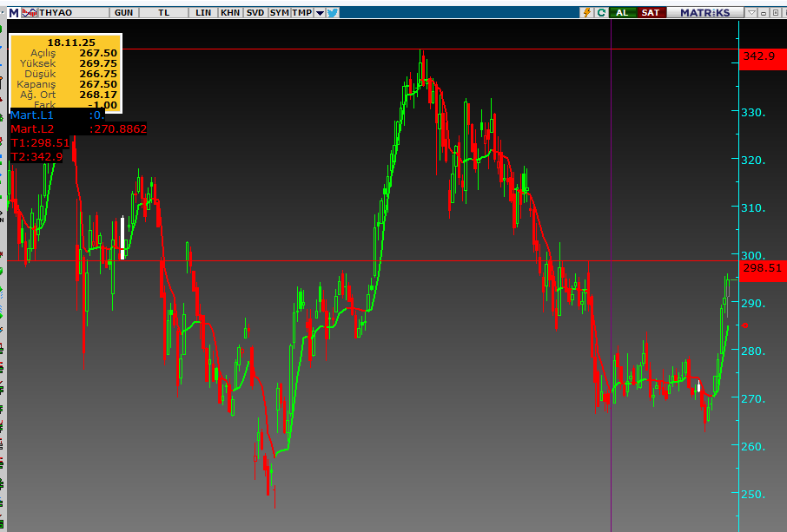Click the Twitter bird icon
Screen dimensions: 787x532
[333, 12]
